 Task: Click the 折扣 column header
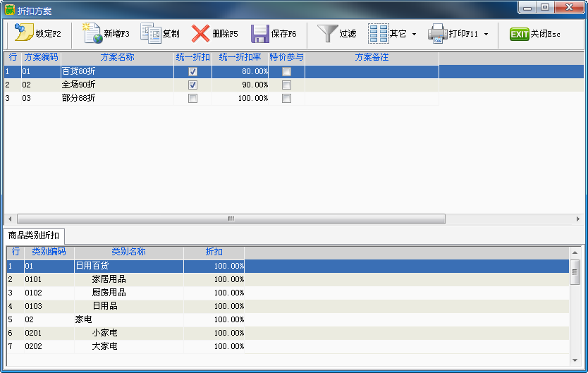[x=214, y=252]
